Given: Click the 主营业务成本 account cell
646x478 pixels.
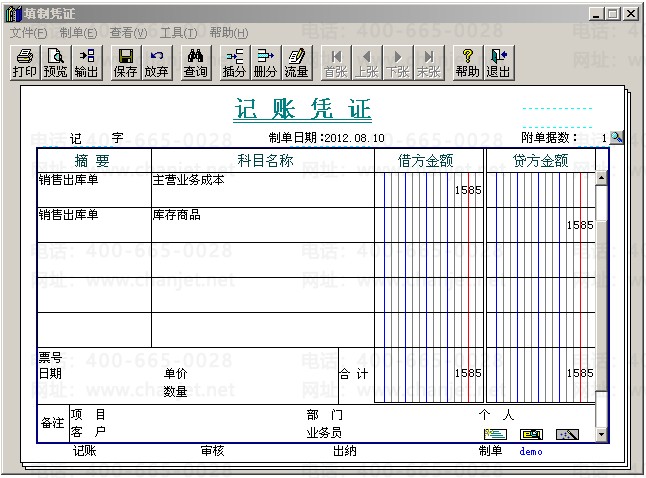Looking at the screenshot, I should point(263,190).
